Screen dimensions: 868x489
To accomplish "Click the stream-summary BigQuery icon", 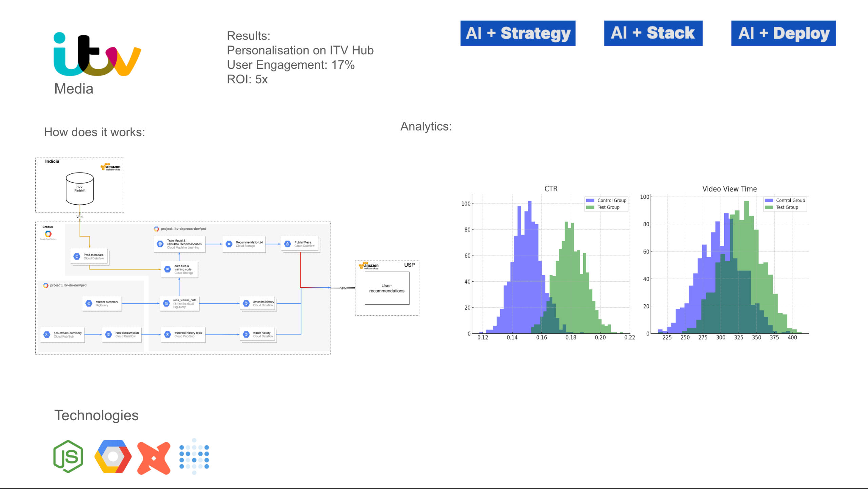I will [89, 304].
